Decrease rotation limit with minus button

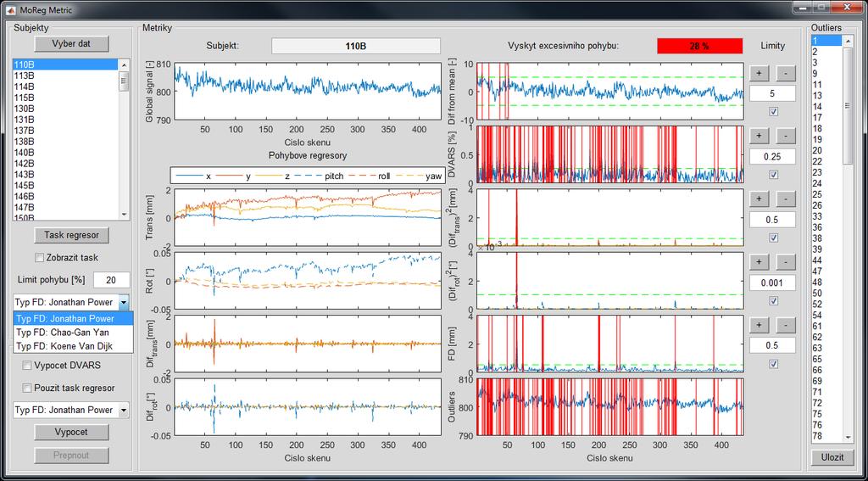pos(786,262)
